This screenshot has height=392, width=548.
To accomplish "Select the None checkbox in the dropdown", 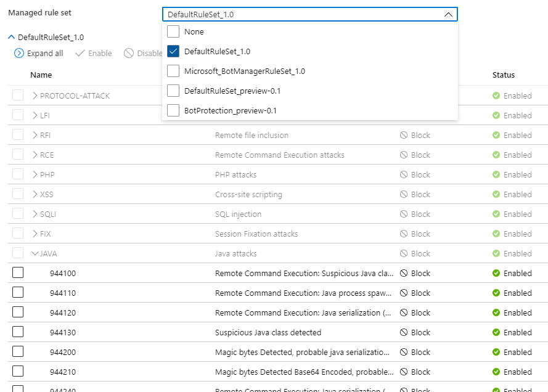I will tap(173, 31).
